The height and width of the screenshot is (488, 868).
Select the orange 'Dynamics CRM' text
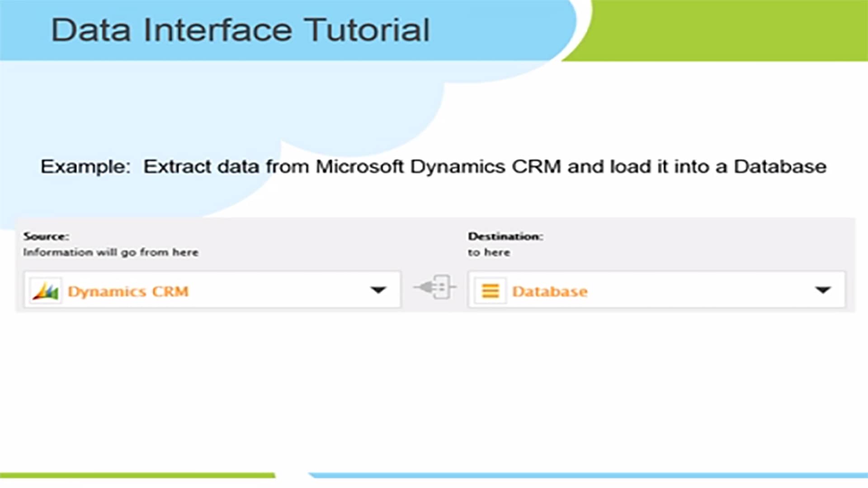128,291
